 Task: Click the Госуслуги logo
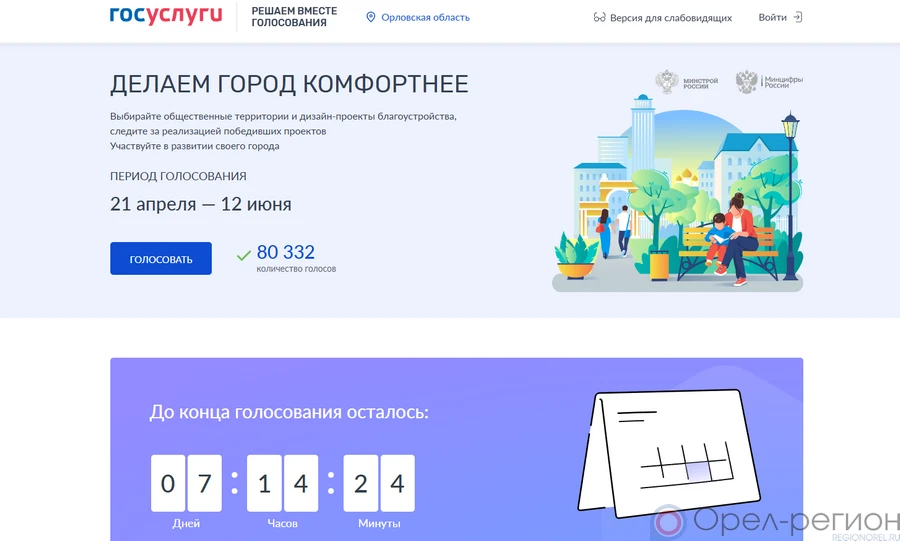coord(165,16)
